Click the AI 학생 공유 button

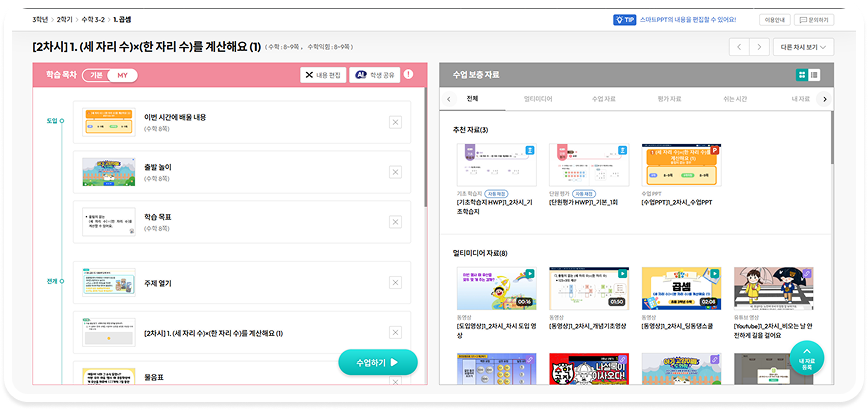pyautogui.click(x=374, y=75)
